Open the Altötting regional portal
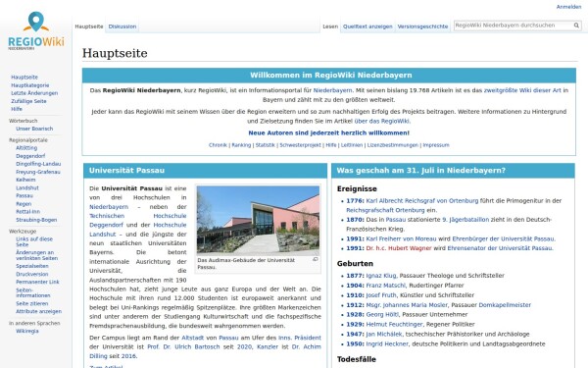 click(x=26, y=148)
